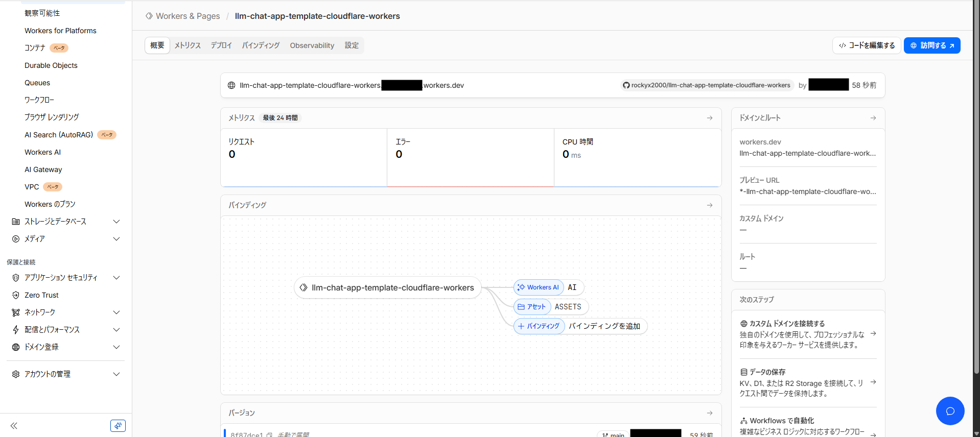Expand アプリケーション セキュリティ chevron
Screen dimensions: 980x437
point(116,278)
